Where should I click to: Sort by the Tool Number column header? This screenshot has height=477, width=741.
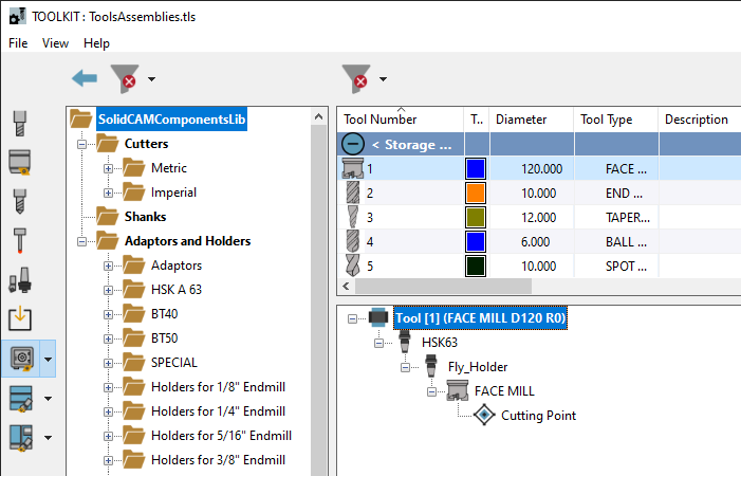pos(400,120)
